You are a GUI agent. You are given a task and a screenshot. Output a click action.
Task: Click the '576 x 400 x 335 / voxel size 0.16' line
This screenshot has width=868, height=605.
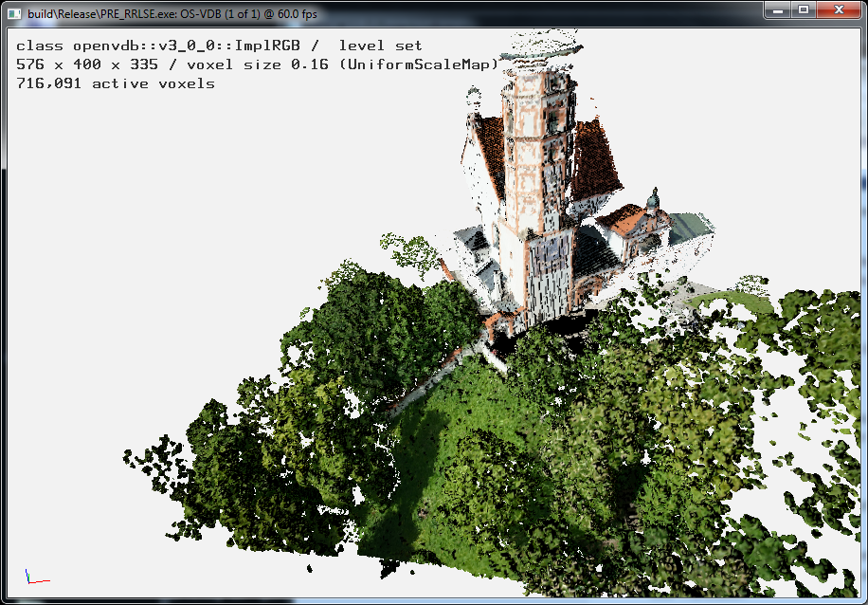tap(258, 64)
